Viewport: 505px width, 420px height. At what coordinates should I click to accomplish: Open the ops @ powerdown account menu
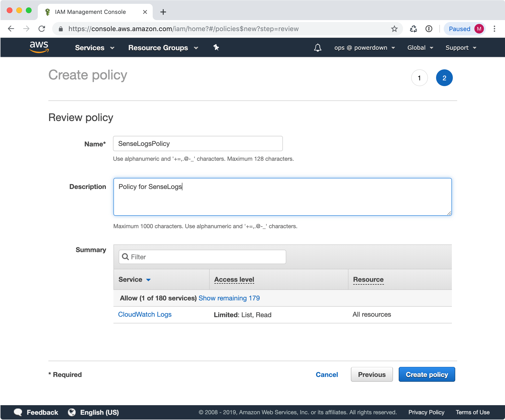tap(365, 48)
